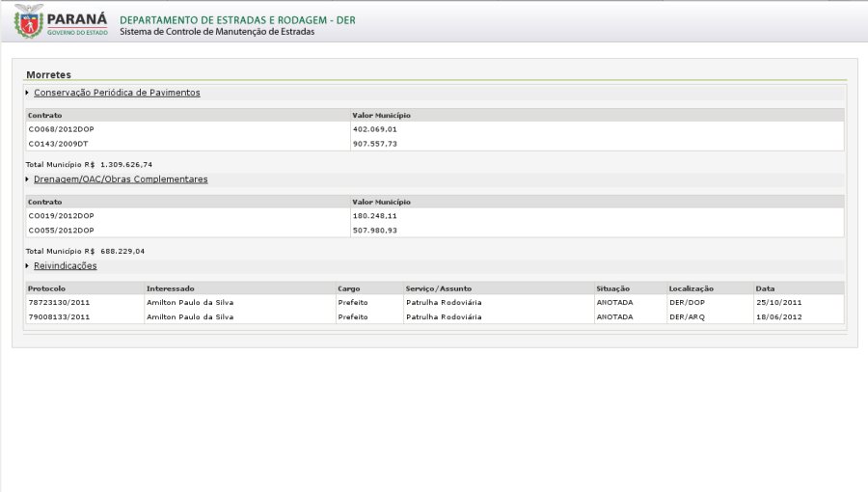Click protocol 79008133/2011 entry
The image size is (868, 492).
59,316
